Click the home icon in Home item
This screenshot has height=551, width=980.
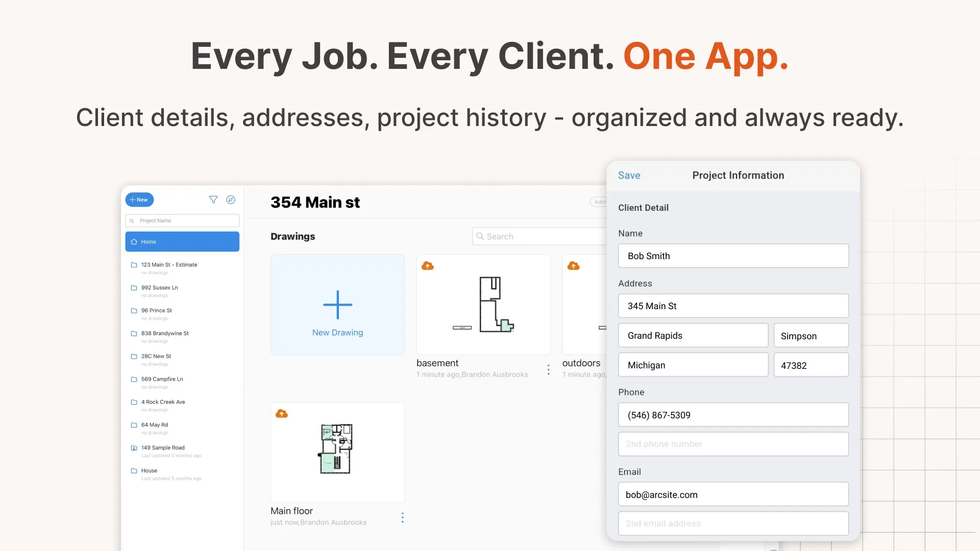coord(134,242)
